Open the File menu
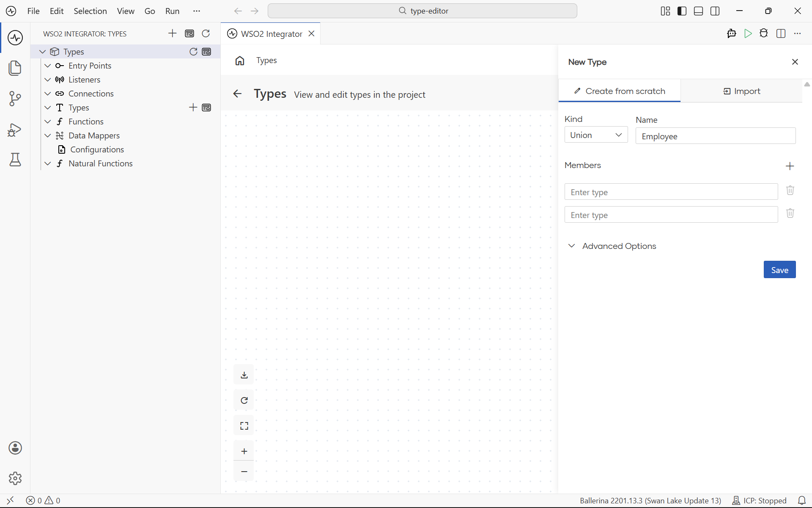The height and width of the screenshot is (508, 812). tap(33, 11)
